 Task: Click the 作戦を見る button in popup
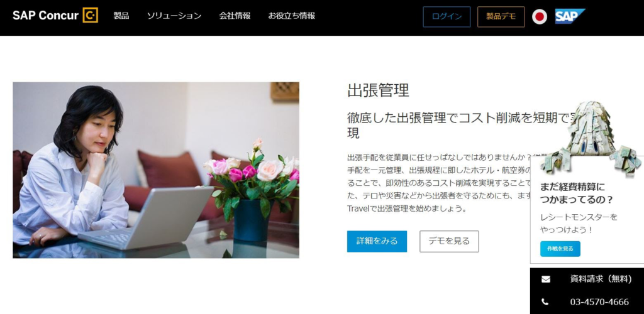[x=560, y=249]
